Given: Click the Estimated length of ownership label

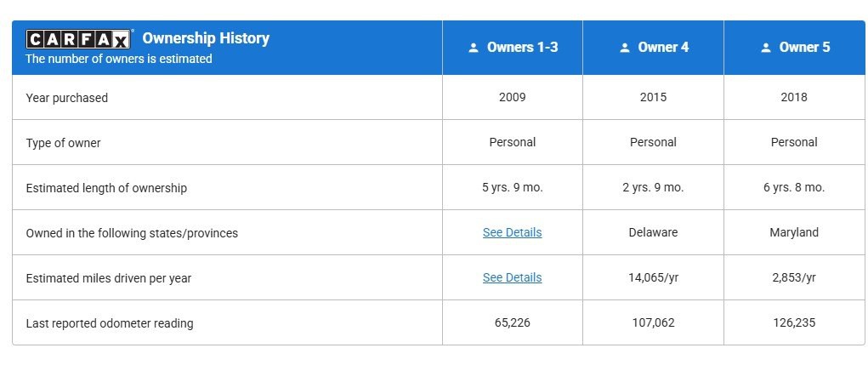Looking at the screenshot, I should coord(106,188).
